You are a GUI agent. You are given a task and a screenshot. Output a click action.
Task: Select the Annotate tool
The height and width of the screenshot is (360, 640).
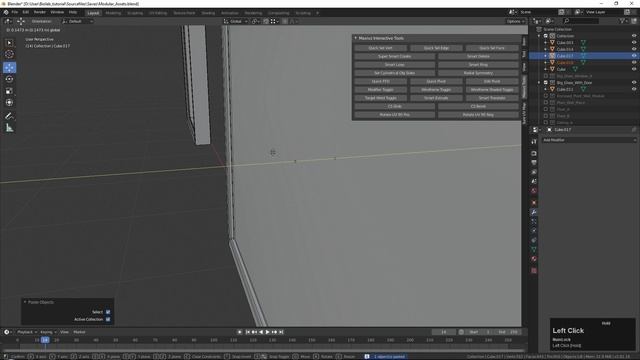[x=9, y=116]
